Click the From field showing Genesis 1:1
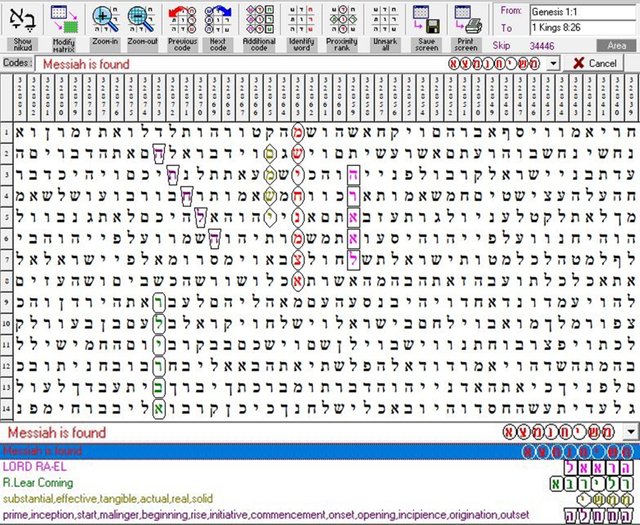This screenshot has width=640, height=525. pyautogui.click(x=583, y=12)
